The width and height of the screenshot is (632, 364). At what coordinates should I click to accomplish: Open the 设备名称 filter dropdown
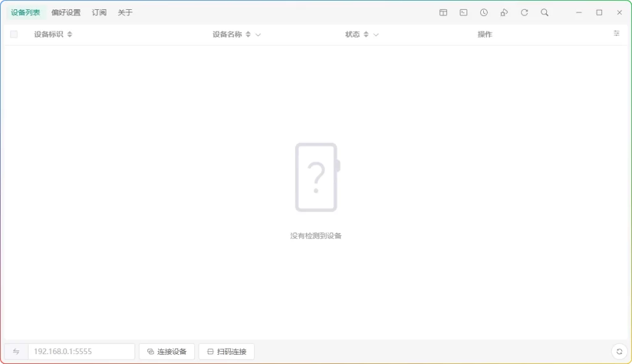(258, 35)
